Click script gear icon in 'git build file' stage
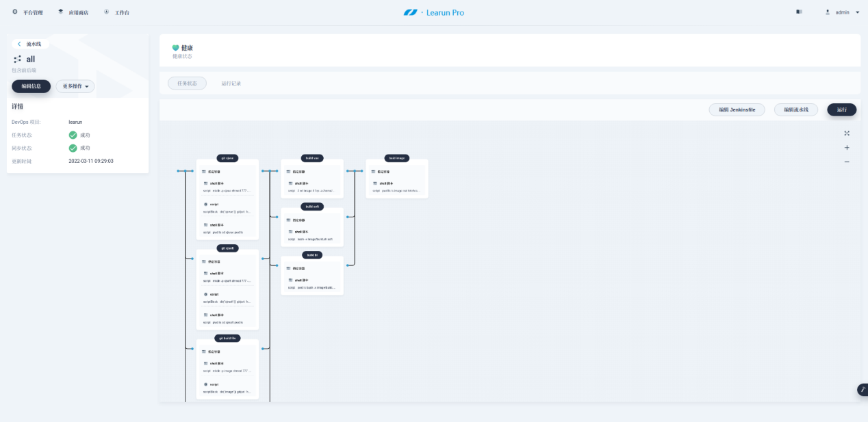 205,384
